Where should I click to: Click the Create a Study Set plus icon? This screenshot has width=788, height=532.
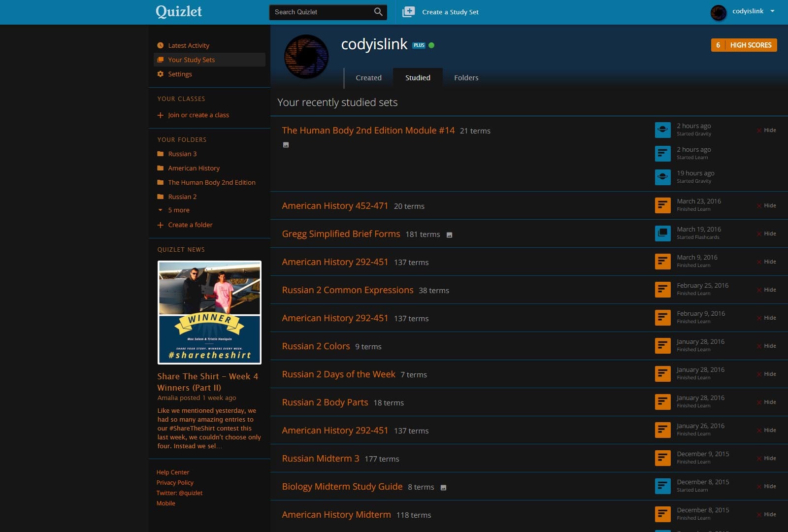409,12
